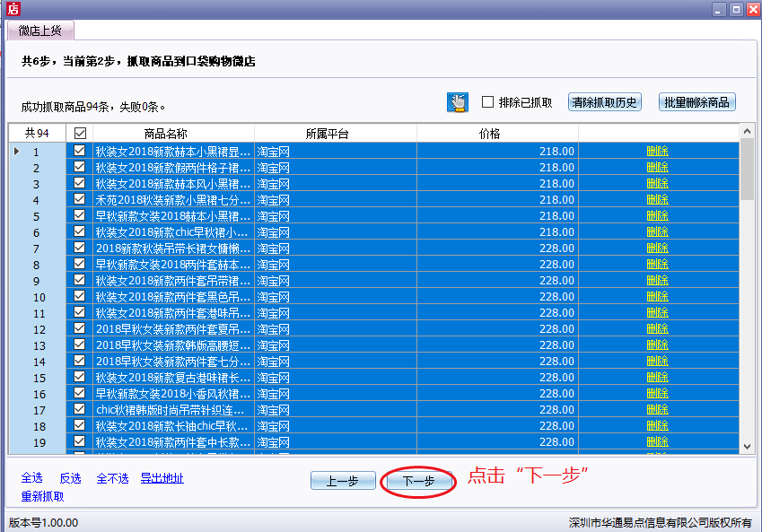Click the table scrollbar down arrow

[747, 446]
